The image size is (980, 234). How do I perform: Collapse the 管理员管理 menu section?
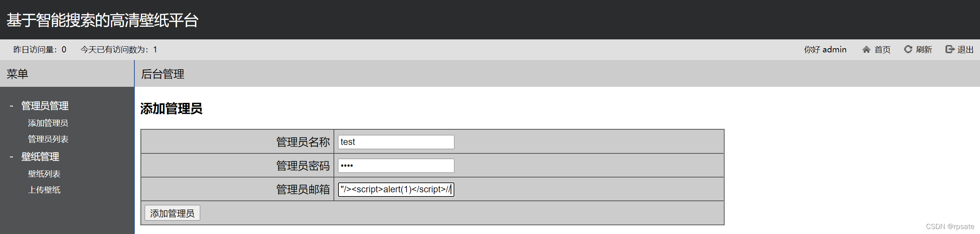tap(45, 106)
